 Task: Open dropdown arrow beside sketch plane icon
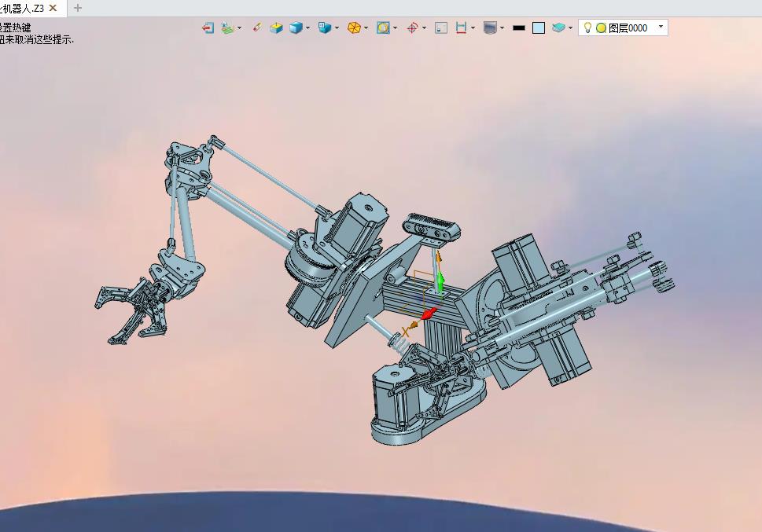[x=239, y=28]
